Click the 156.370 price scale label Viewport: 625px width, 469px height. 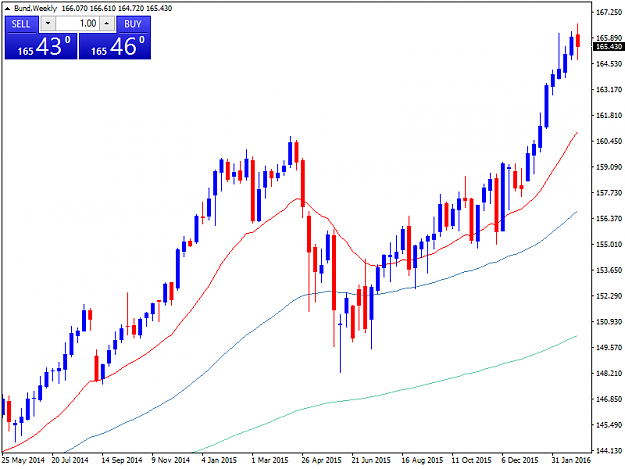[x=609, y=218]
